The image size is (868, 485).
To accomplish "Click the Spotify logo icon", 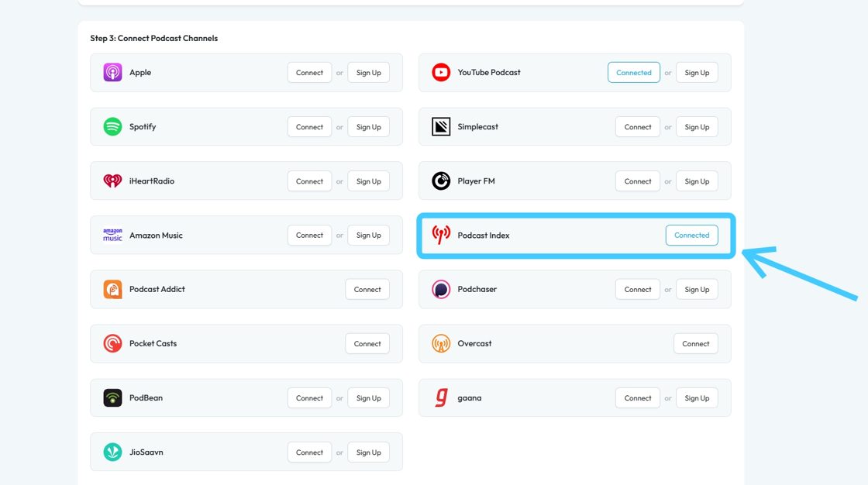I will (112, 127).
